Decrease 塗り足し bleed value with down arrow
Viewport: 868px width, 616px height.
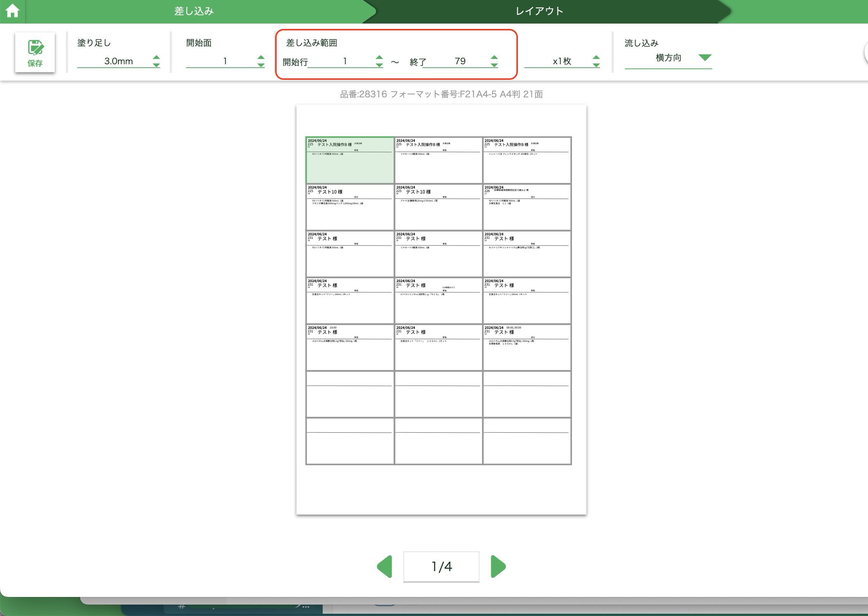(156, 65)
